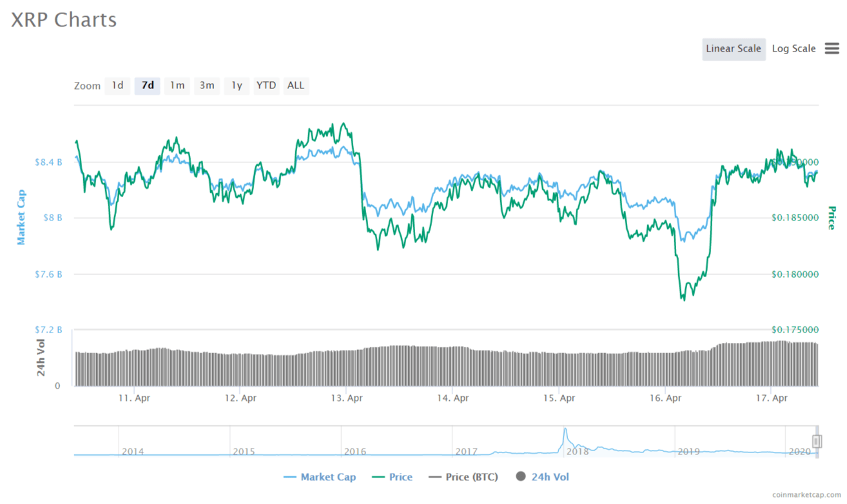847x504 pixels.
Task: Click the $7.6 B axis label
Action: tap(48, 274)
